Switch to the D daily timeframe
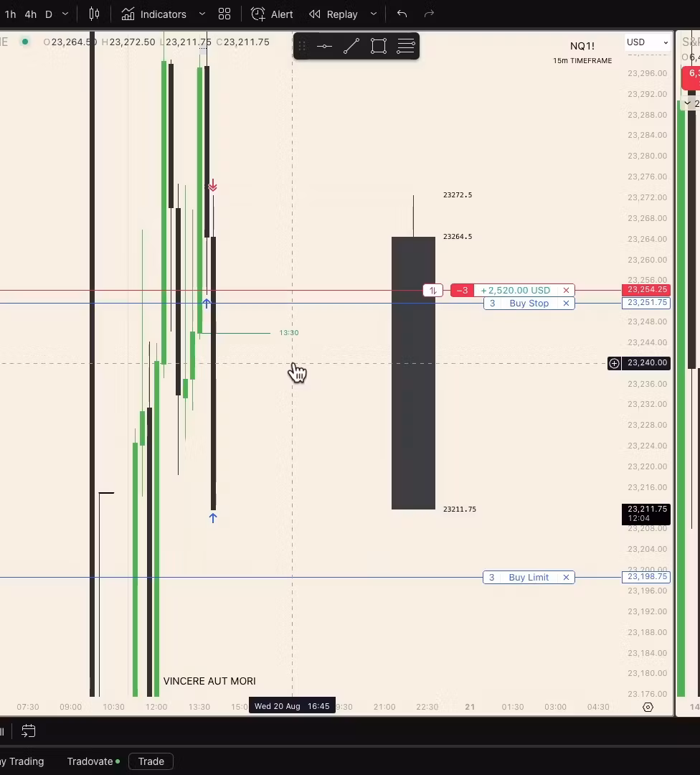 coord(49,14)
